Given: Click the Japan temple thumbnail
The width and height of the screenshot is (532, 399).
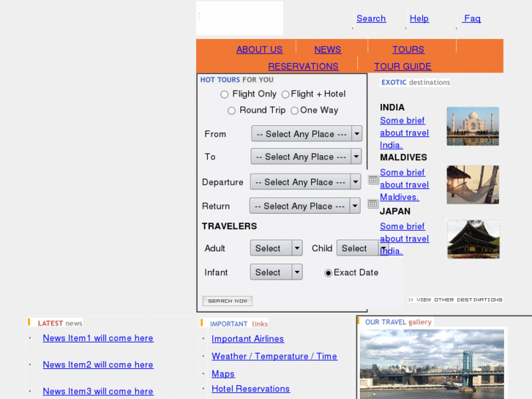Looking at the screenshot, I should click(473, 239).
